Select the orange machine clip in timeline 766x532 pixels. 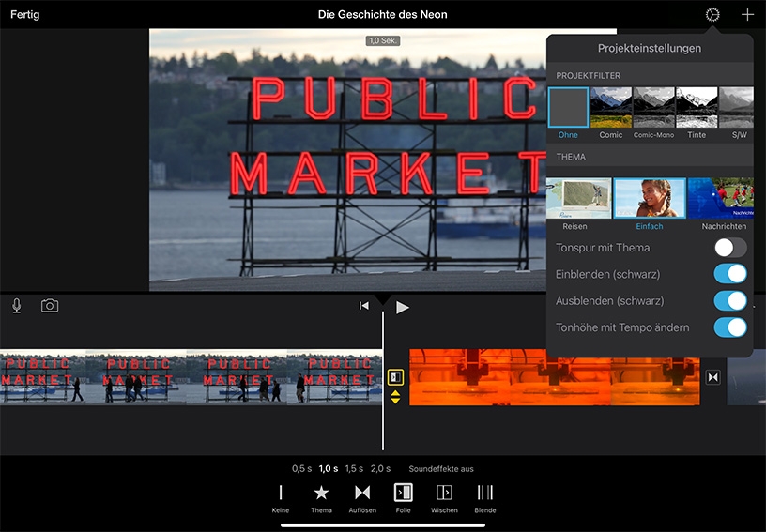coord(555,377)
